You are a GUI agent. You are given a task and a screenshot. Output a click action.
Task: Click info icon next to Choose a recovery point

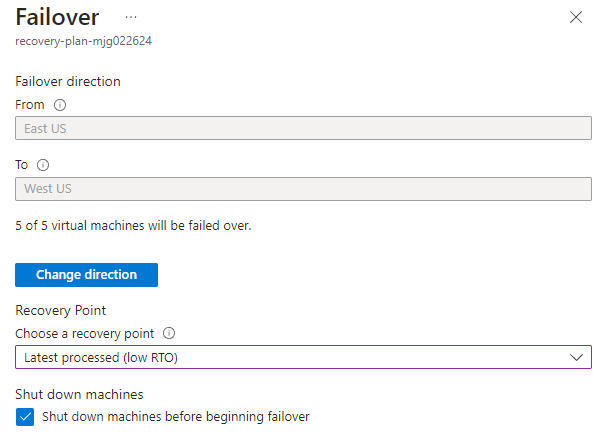(169, 333)
